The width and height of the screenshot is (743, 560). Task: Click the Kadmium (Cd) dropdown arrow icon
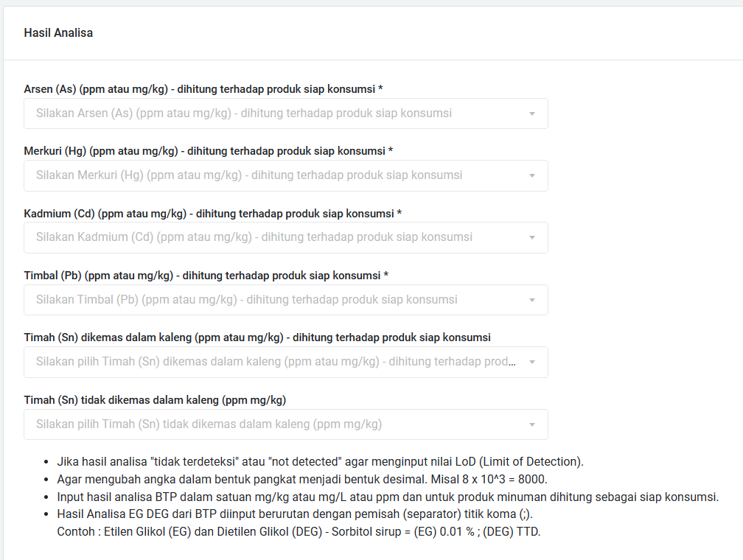point(532,238)
